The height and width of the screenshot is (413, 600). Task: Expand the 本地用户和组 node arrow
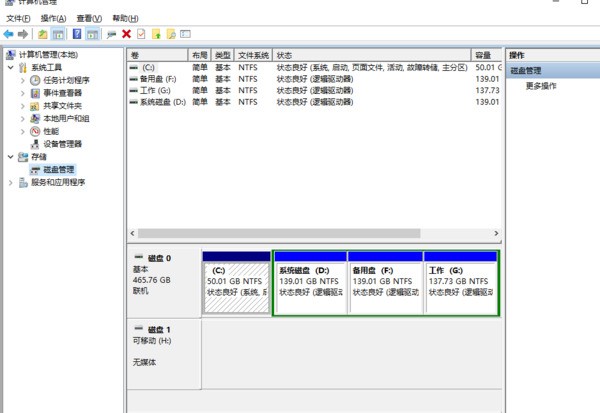tap(23, 119)
